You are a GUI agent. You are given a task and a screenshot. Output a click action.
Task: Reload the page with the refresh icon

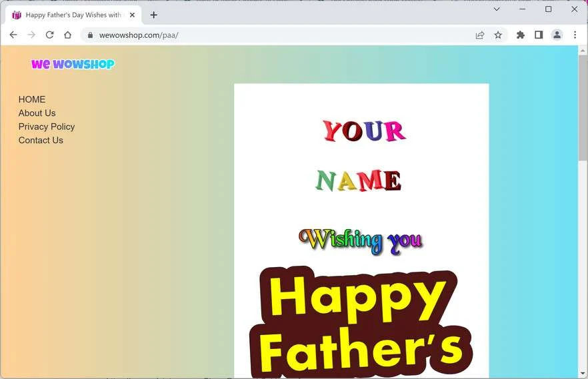(49, 35)
